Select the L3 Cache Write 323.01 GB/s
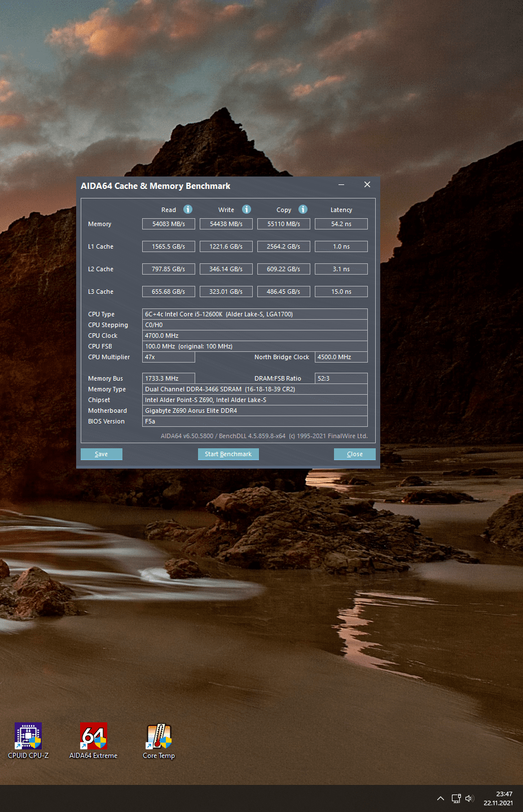Viewport: 523px width, 812px height. coord(226,292)
